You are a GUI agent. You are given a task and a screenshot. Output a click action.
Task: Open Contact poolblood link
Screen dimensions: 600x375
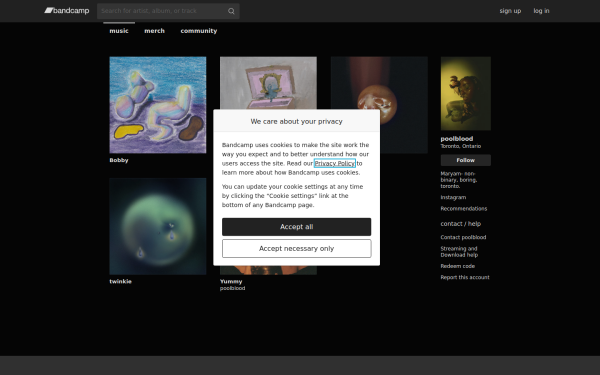(x=463, y=237)
